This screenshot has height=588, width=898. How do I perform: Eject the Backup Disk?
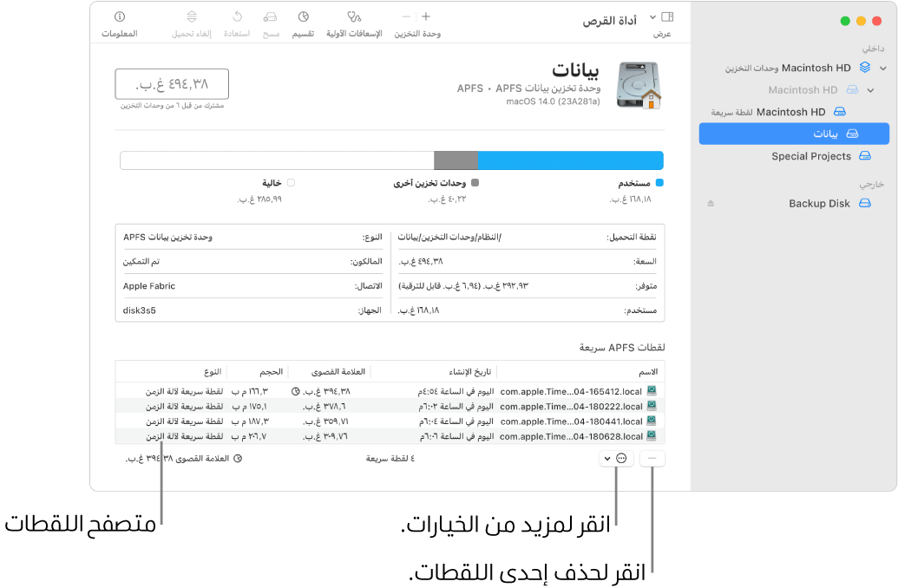[710, 203]
